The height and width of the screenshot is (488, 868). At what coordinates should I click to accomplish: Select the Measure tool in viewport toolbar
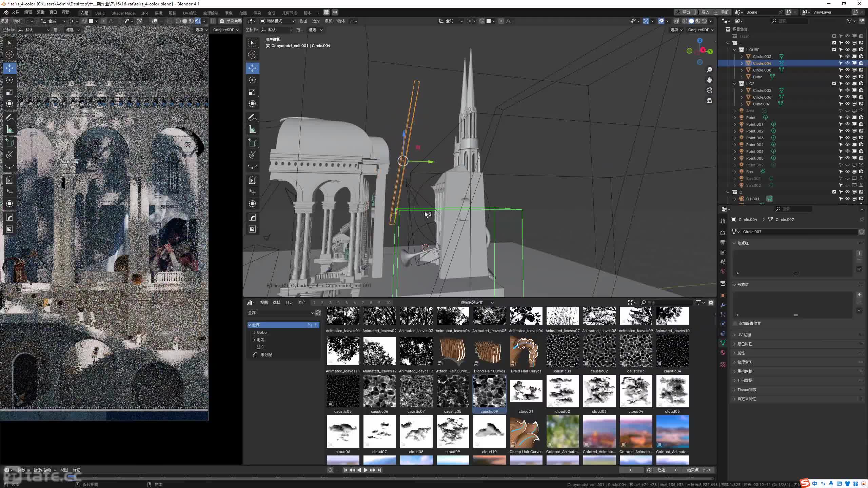click(252, 129)
